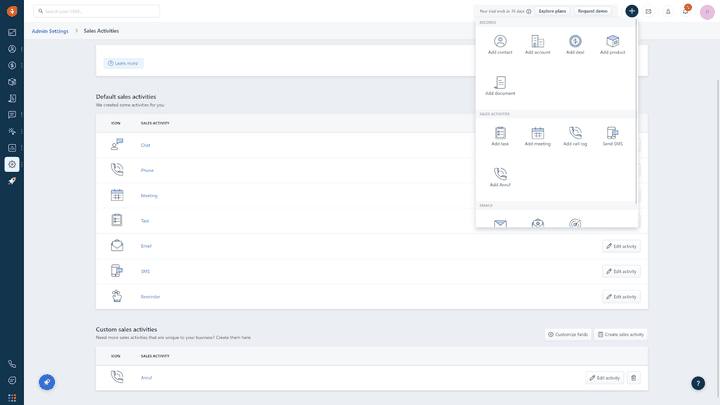Edit the Reminder activity
This screenshot has width=720, height=405.
pos(621,297)
